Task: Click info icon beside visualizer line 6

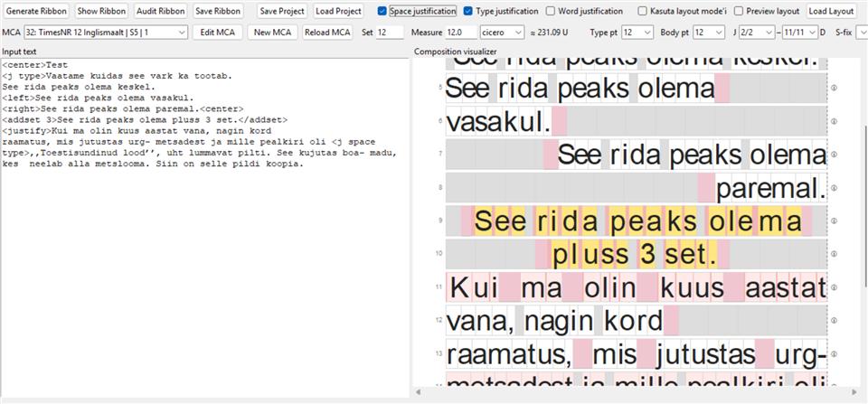Action: [834, 121]
